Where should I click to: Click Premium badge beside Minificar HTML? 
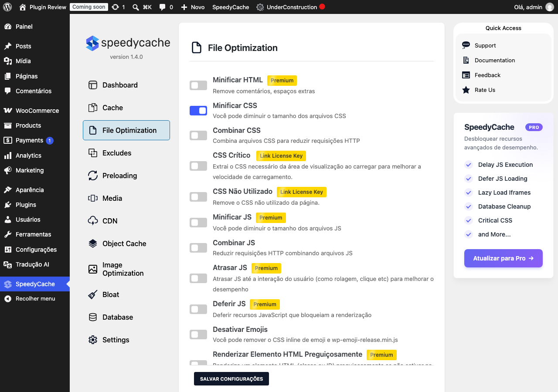click(x=282, y=81)
